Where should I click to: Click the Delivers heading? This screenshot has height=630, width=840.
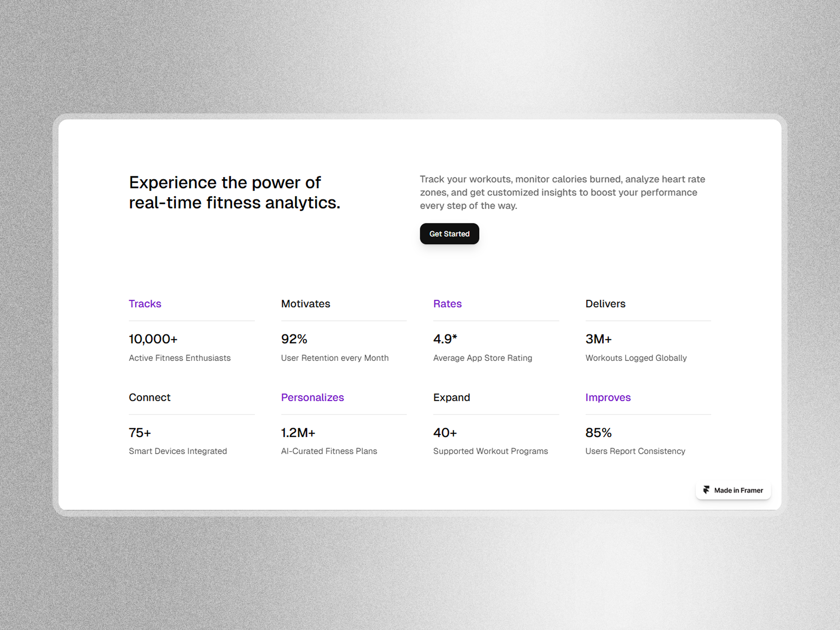[x=605, y=304]
